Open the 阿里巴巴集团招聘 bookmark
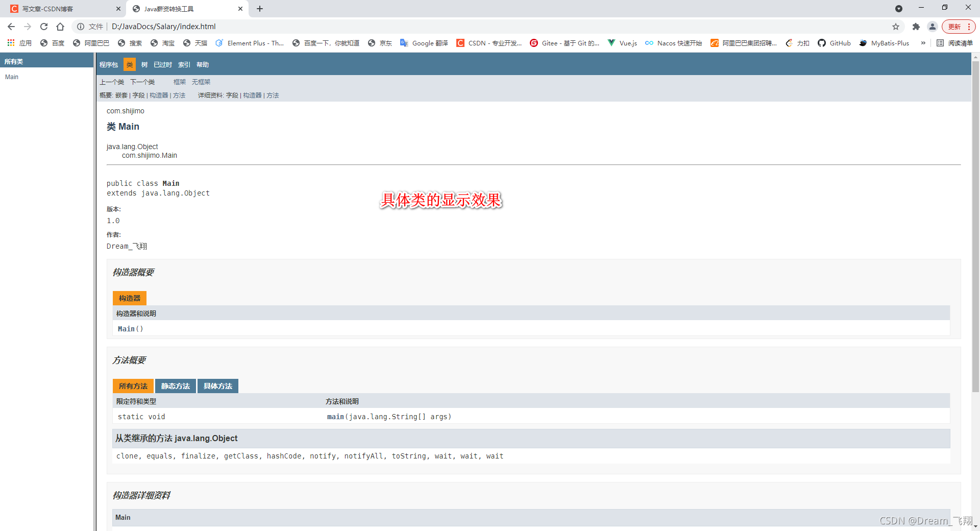The width and height of the screenshot is (980, 531). 743,43
